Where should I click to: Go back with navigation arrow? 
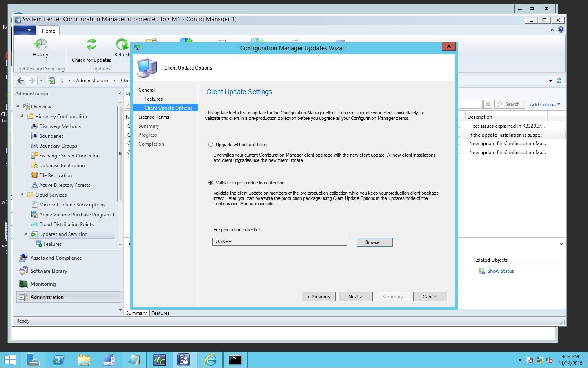20,81
